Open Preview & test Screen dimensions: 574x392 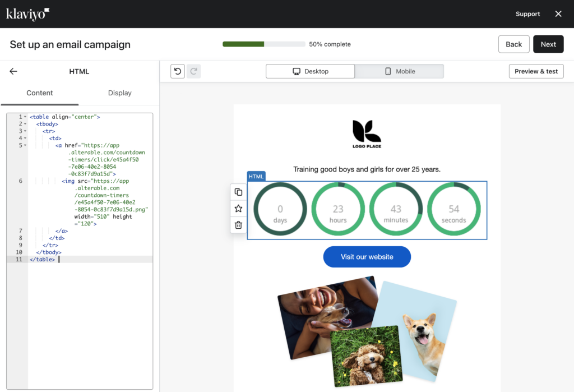coord(536,71)
